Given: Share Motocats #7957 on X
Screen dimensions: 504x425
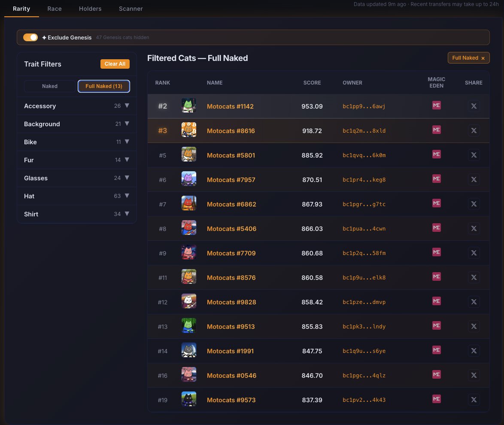Looking at the screenshot, I should point(474,179).
